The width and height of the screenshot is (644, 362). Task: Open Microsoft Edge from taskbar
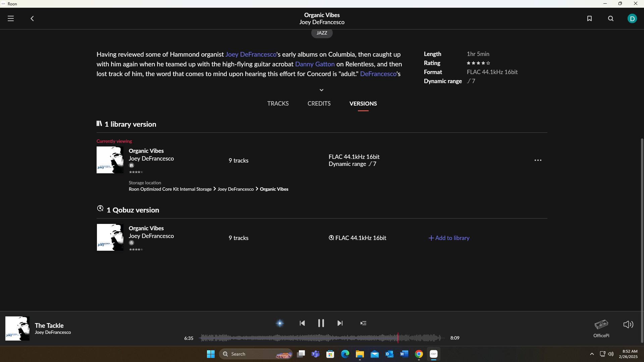click(x=345, y=354)
